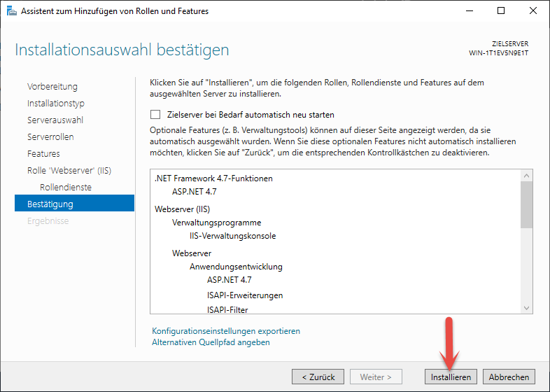This screenshot has width=550, height=392.
Task: Go to Serverrollen step
Action: pyautogui.click(x=50, y=137)
